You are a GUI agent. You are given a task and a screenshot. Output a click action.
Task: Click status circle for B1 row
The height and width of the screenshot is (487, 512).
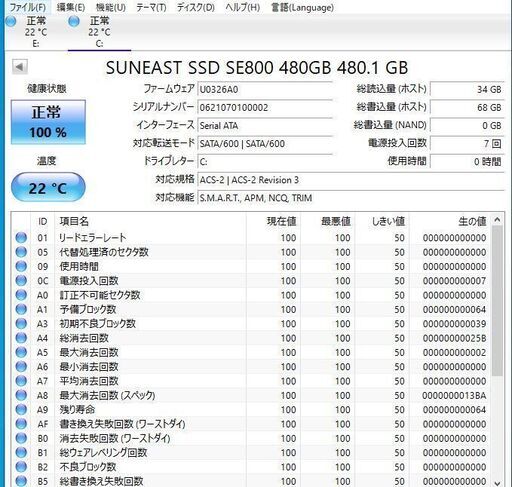pyautogui.click(x=21, y=453)
